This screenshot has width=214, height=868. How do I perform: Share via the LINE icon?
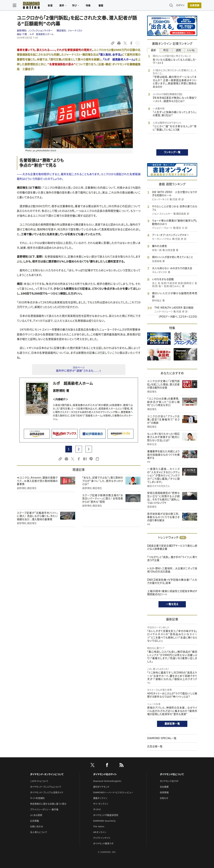coord(91,459)
